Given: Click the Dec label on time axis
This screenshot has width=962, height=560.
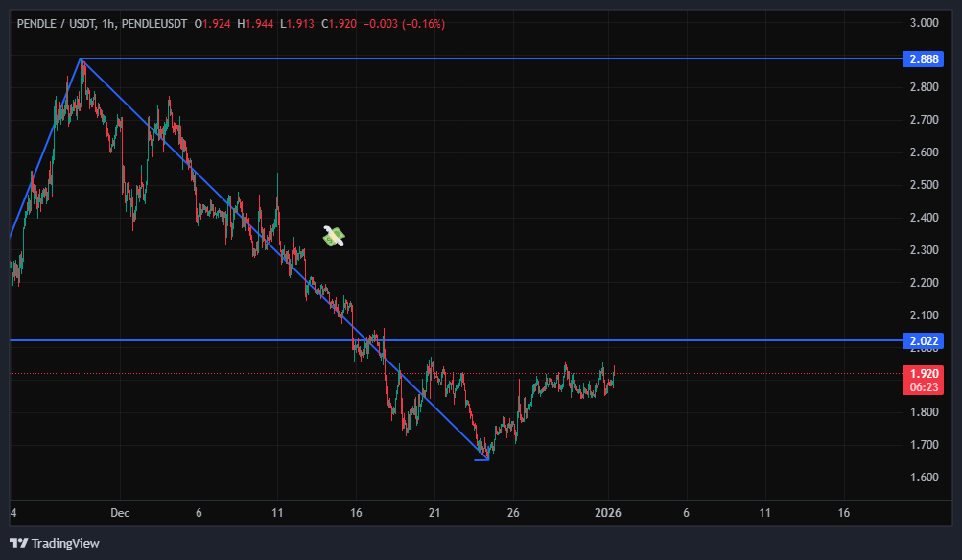Looking at the screenshot, I should tap(120, 512).
